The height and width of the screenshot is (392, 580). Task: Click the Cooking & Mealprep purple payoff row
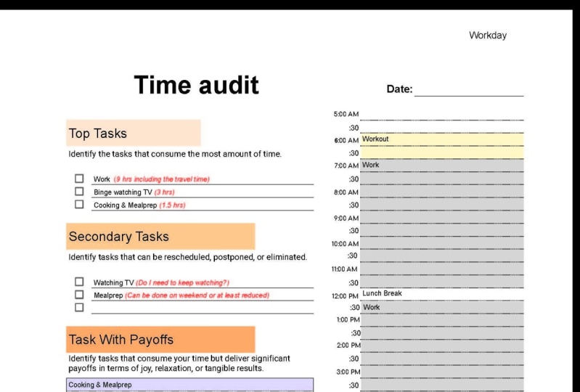pos(189,385)
